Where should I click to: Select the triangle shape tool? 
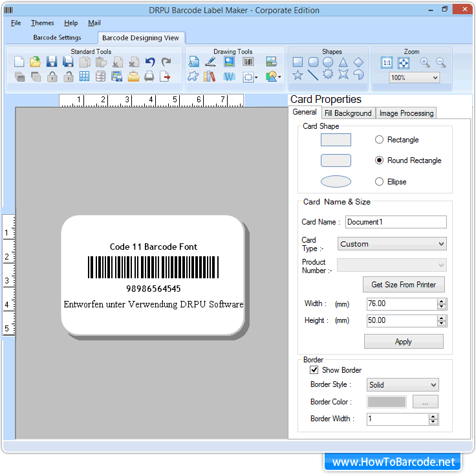click(x=343, y=62)
